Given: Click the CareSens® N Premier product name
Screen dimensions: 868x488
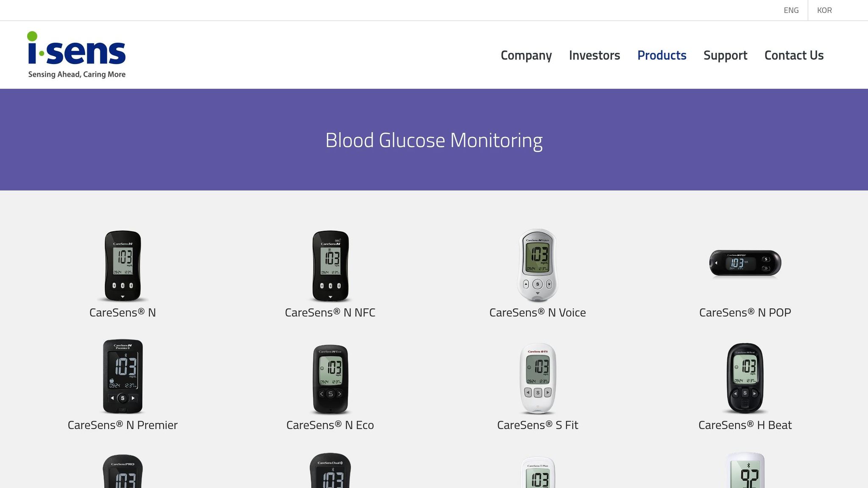Looking at the screenshot, I should [122, 425].
